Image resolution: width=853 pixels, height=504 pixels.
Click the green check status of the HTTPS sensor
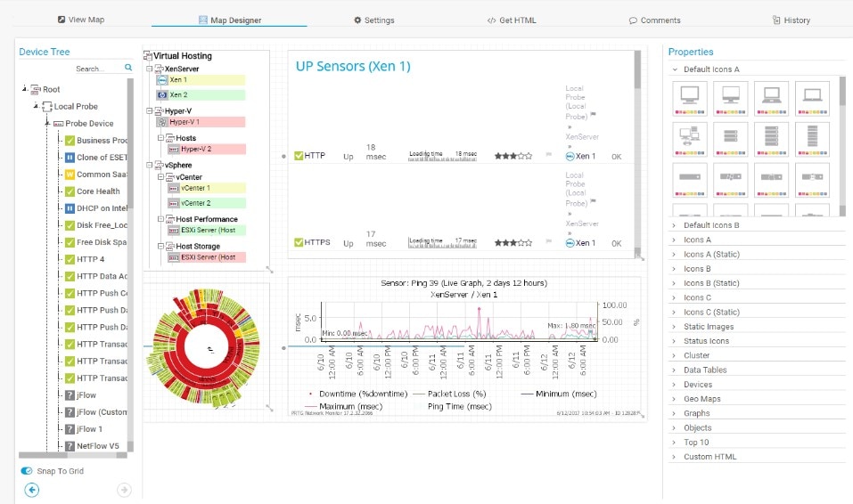coord(299,242)
